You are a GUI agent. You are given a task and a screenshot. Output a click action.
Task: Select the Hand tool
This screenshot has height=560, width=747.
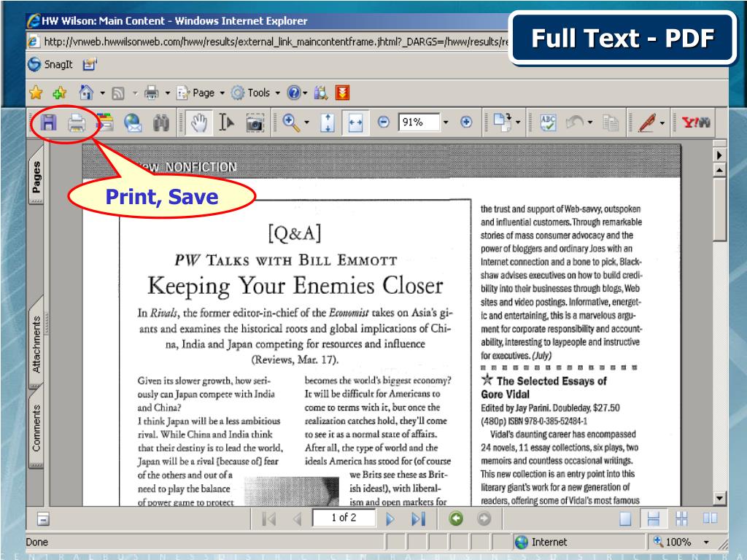click(198, 122)
